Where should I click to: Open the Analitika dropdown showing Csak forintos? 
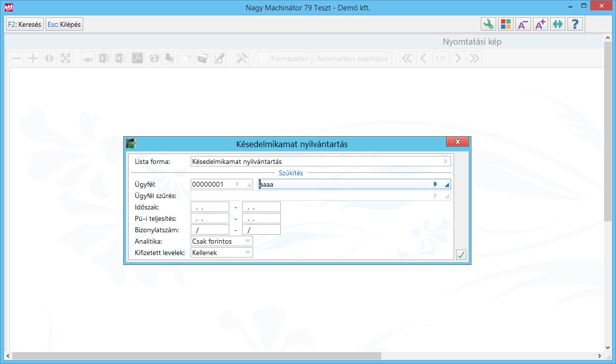[x=248, y=241]
